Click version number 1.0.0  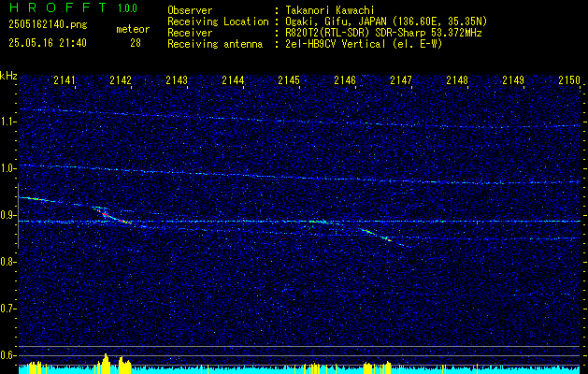tap(127, 8)
